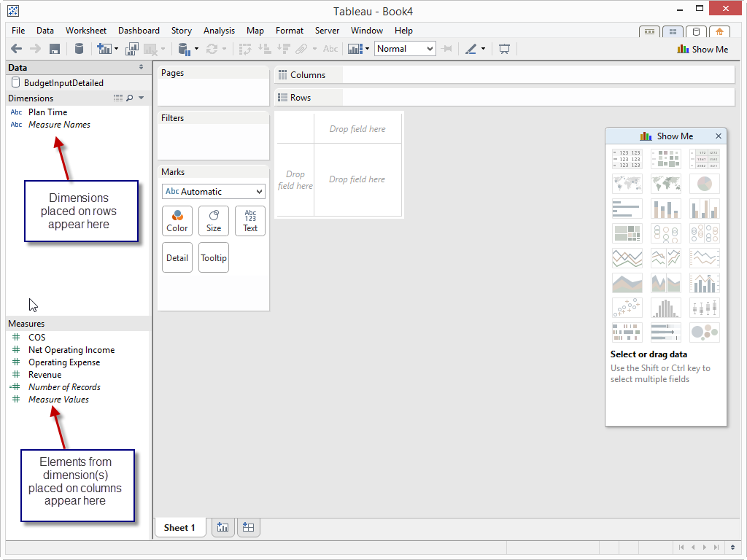Viewport: 747px width, 560px height.
Task: Click the Tooltip button on Marks card
Action: point(214,257)
